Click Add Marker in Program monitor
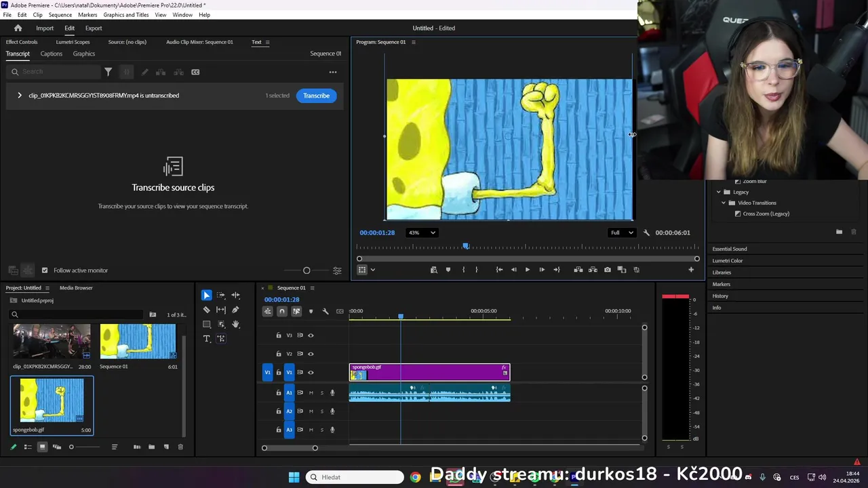Image resolution: width=868 pixels, height=488 pixels. click(x=448, y=270)
